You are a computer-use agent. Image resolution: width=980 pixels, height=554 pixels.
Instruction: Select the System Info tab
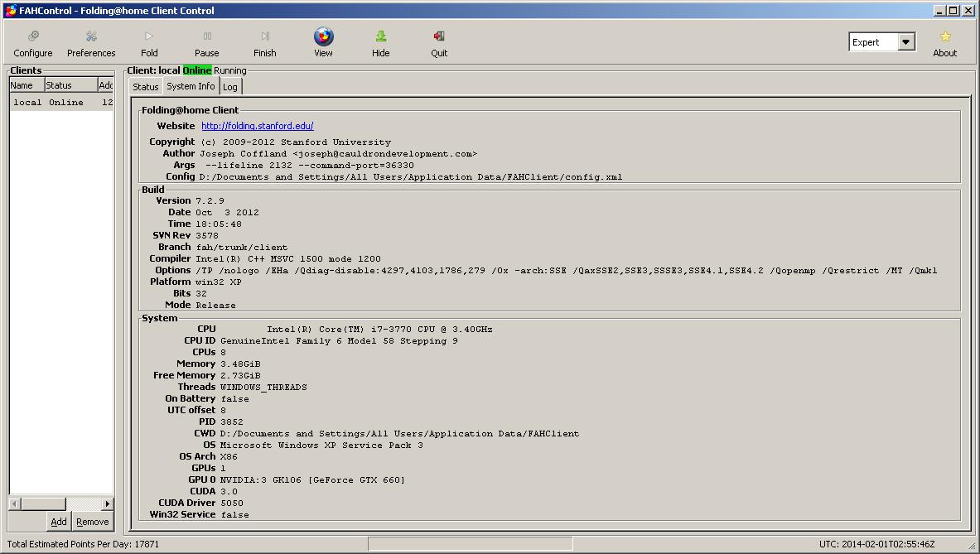pyautogui.click(x=191, y=86)
